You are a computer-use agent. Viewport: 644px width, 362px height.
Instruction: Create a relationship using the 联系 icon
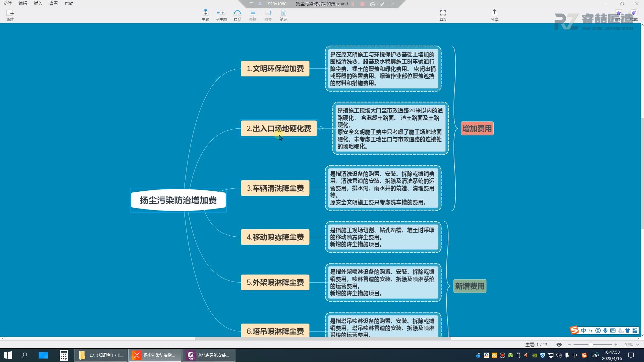(237, 15)
